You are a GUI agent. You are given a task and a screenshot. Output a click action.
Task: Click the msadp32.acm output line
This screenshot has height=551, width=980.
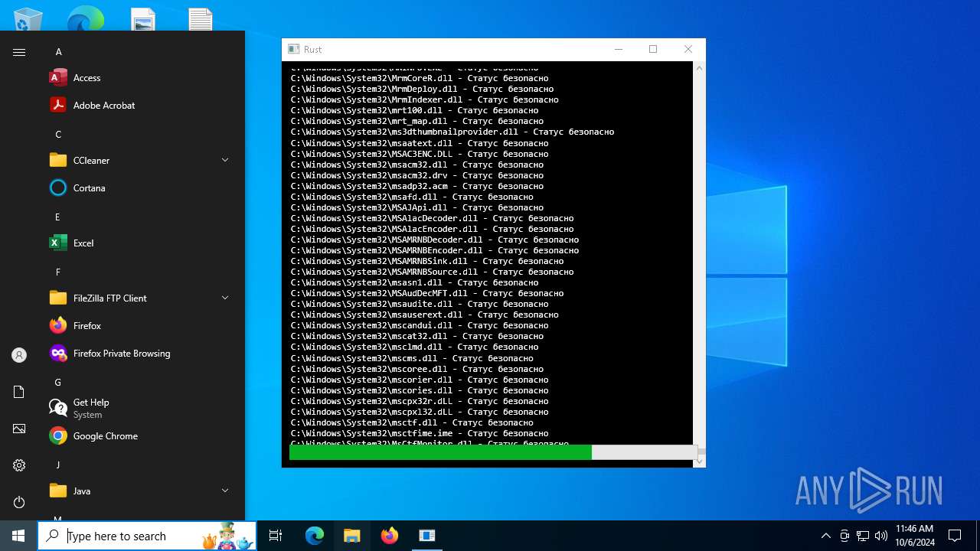[x=417, y=186]
